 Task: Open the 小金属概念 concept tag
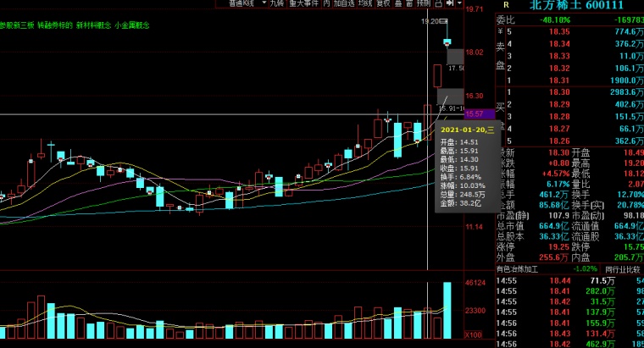132,26
